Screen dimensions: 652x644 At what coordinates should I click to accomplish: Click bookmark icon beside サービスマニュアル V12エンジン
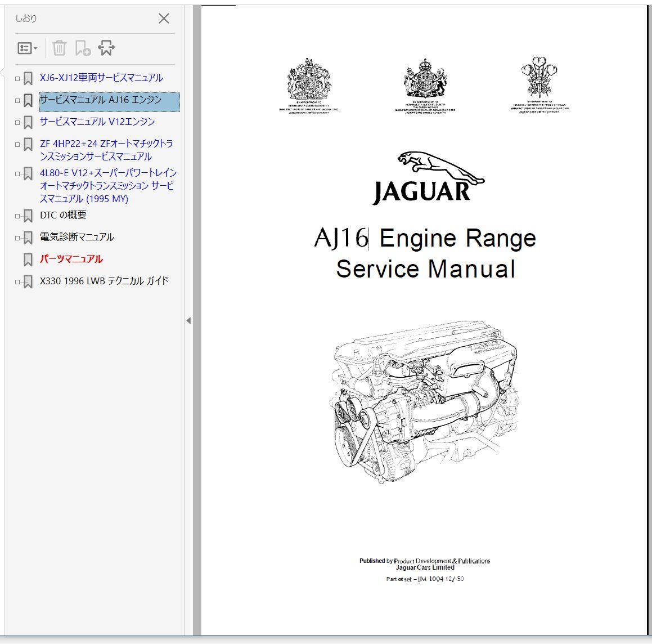tap(28, 123)
